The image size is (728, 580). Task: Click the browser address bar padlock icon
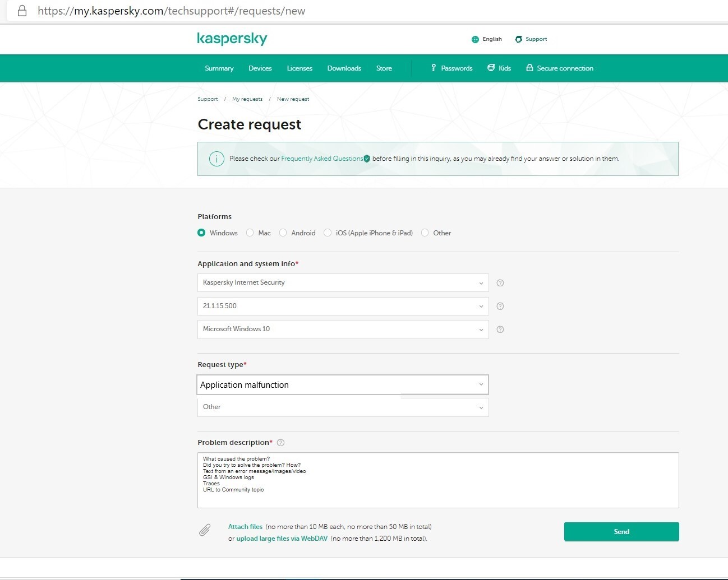tap(22, 11)
